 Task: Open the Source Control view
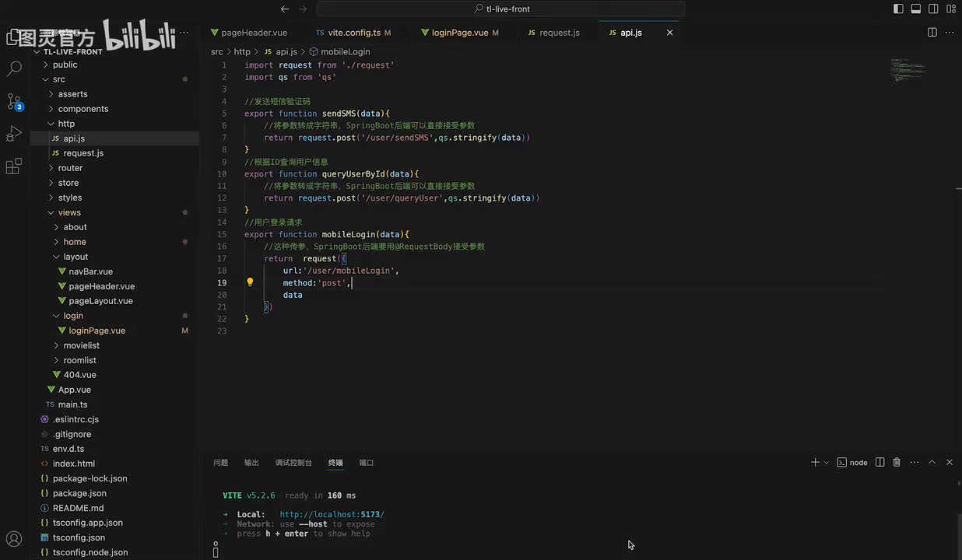(x=14, y=102)
